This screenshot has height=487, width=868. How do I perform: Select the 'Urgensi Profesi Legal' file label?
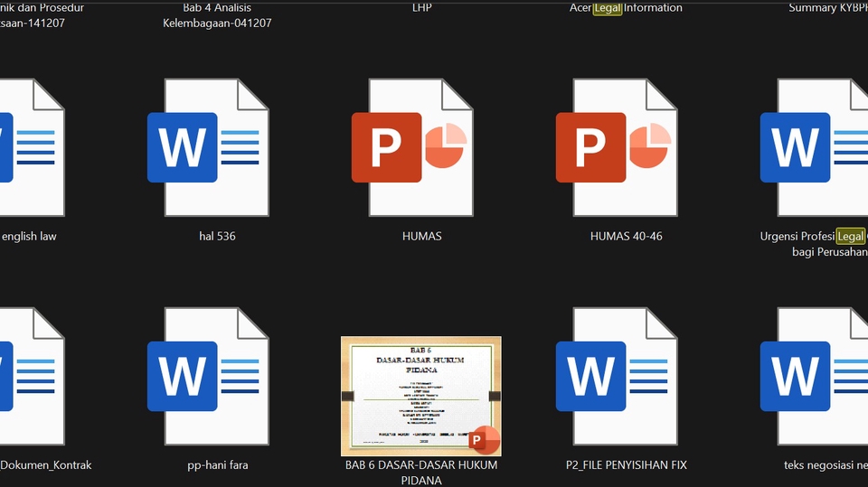(814, 244)
